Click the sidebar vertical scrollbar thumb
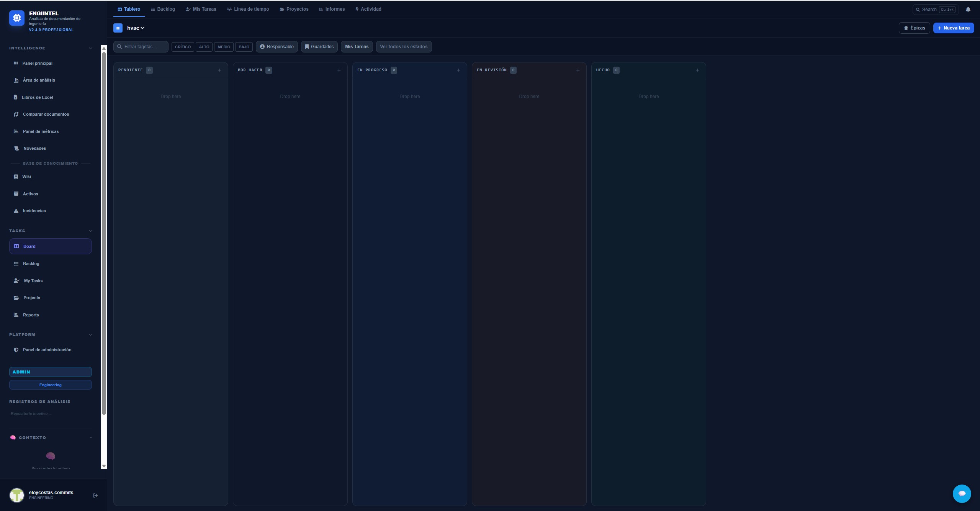The image size is (980, 511). tap(104, 233)
